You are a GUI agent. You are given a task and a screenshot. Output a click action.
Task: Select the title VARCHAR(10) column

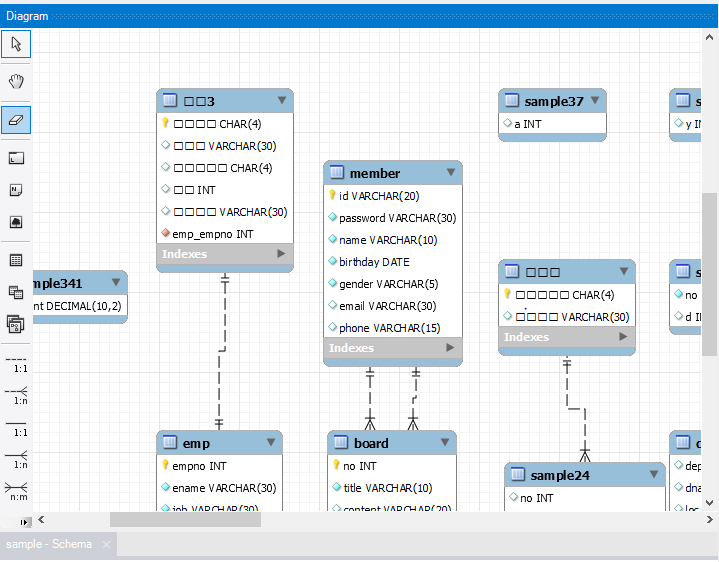pyautogui.click(x=392, y=488)
